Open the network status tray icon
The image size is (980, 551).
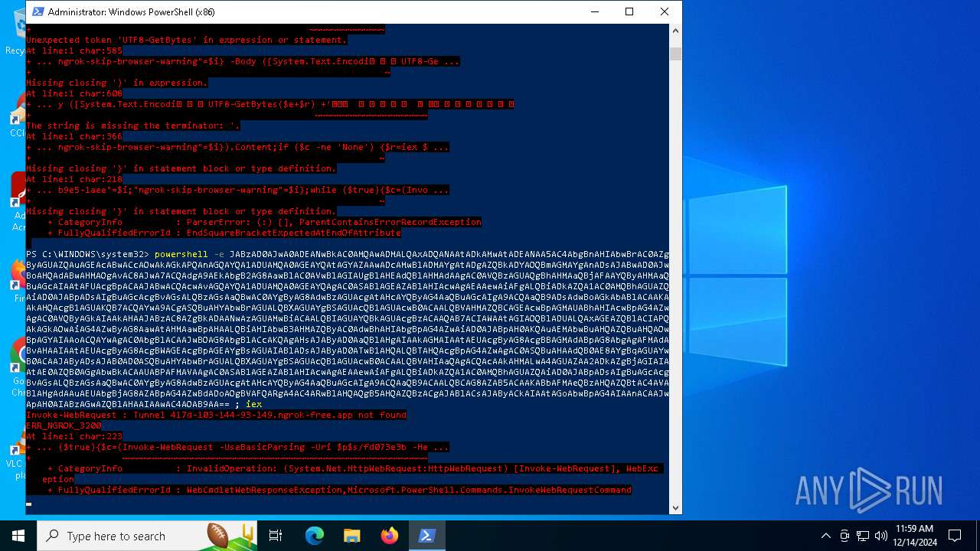pos(863,536)
